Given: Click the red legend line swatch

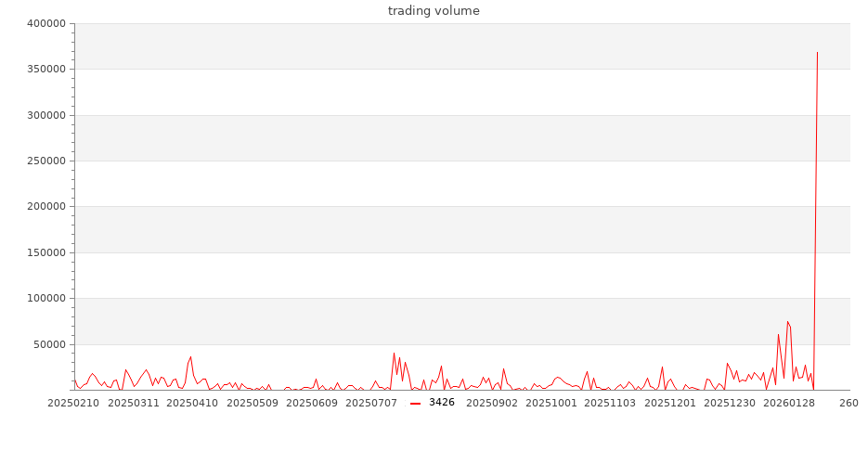Looking at the screenshot, I should click(x=416, y=403).
